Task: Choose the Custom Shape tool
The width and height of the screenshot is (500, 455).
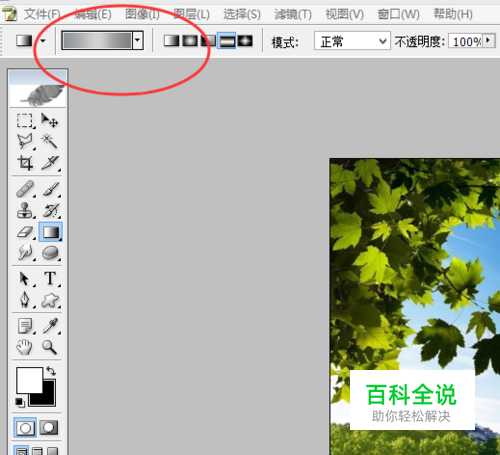Action: [x=51, y=300]
